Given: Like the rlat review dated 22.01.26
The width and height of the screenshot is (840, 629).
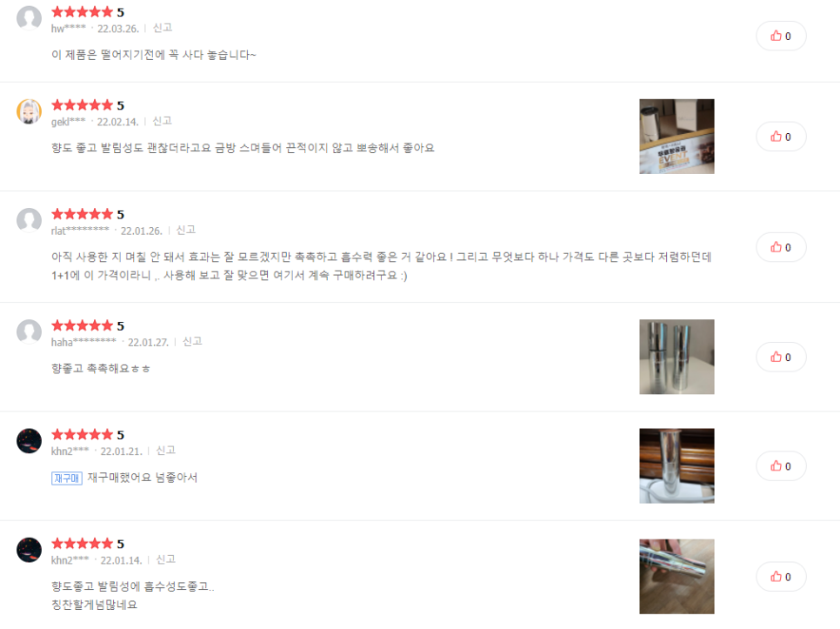Looking at the screenshot, I should click(x=781, y=247).
